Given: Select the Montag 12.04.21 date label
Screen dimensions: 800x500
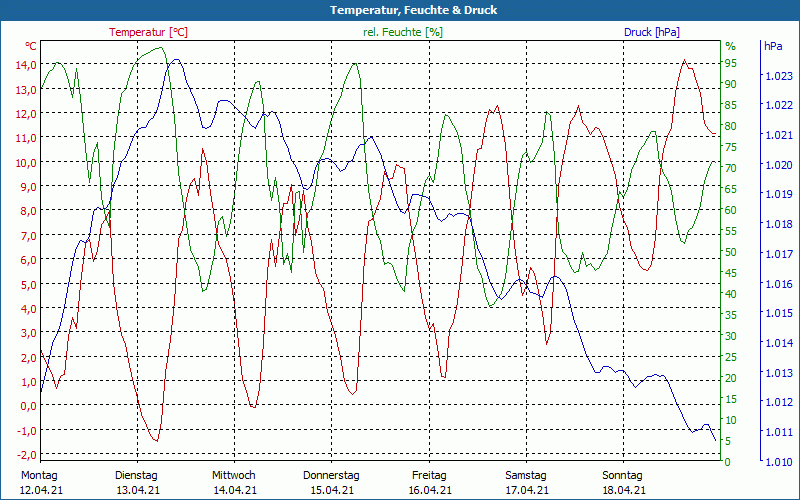Looking at the screenshot, I should [x=40, y=482].
